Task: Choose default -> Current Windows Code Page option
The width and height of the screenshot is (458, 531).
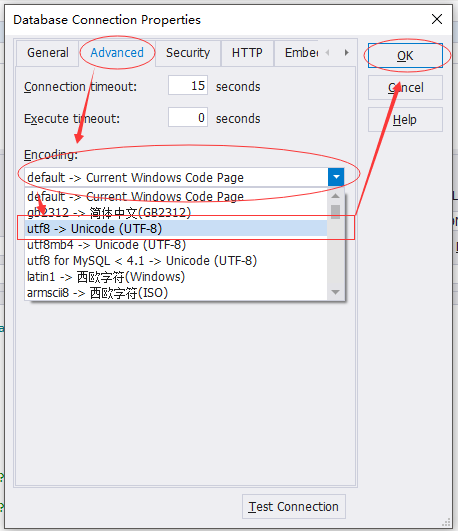Action: click(176, 196)
